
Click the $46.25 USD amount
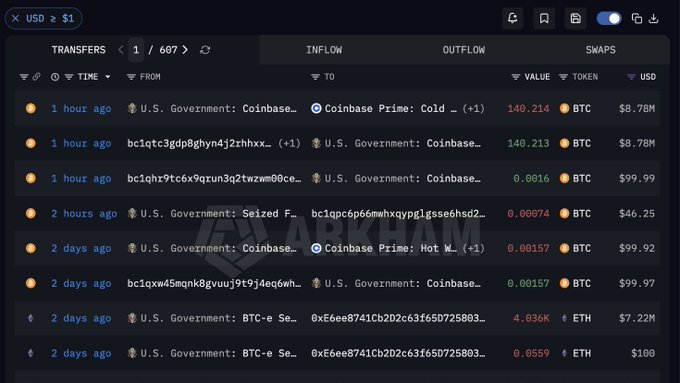tap(637, 213)
